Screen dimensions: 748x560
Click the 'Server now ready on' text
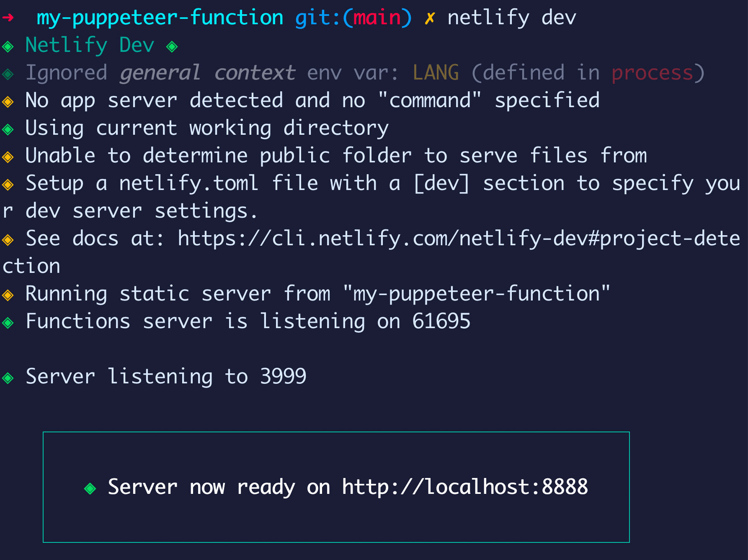(219, 487)
